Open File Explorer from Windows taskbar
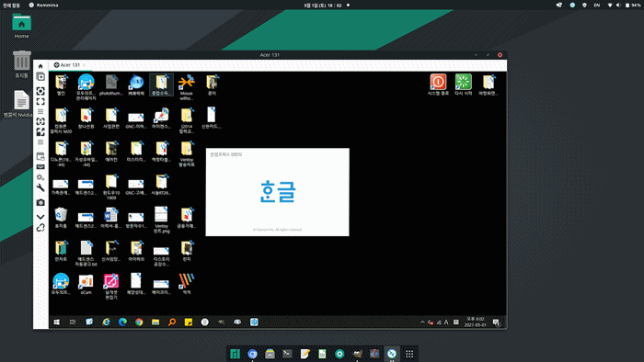The height and width of the screenshot is (362, 644). 155,322
